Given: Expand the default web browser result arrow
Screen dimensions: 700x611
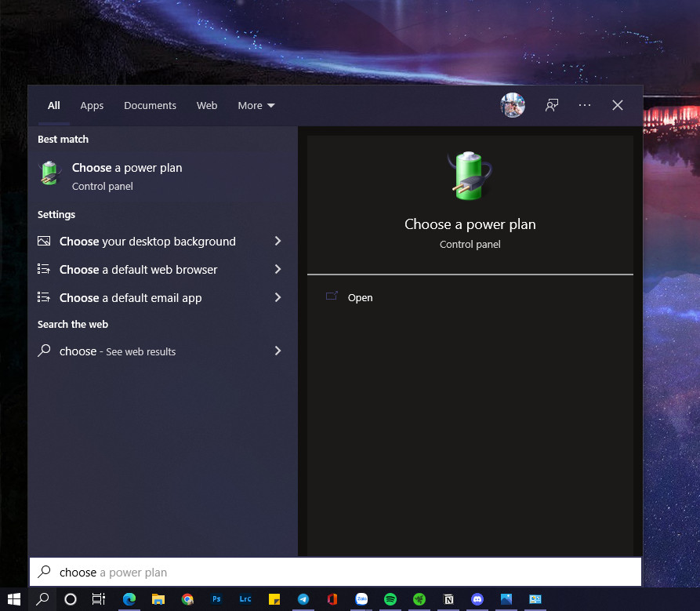Looking at the screenshot, I should [x=277, y=269].
